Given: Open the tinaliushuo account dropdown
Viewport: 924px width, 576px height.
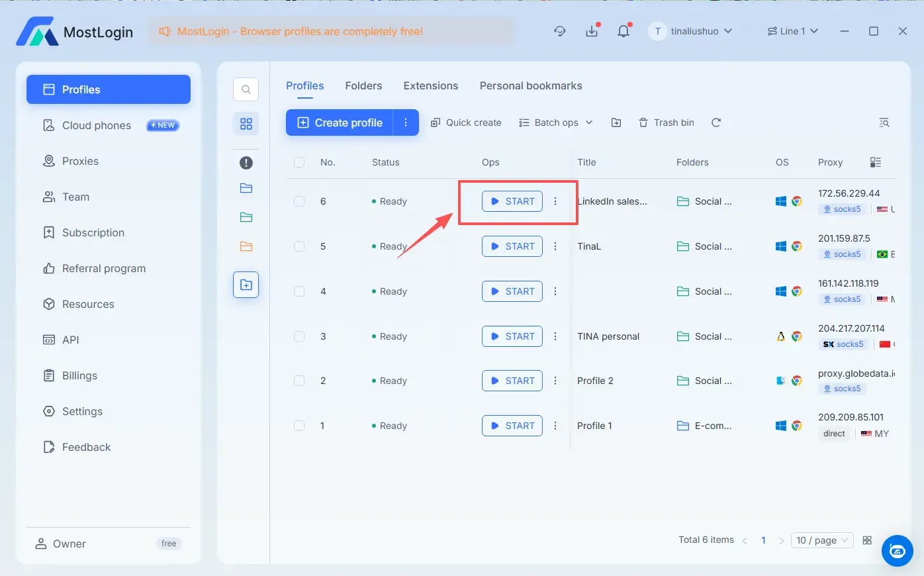Looking at the screenshot, I should (x=693, y=31).
